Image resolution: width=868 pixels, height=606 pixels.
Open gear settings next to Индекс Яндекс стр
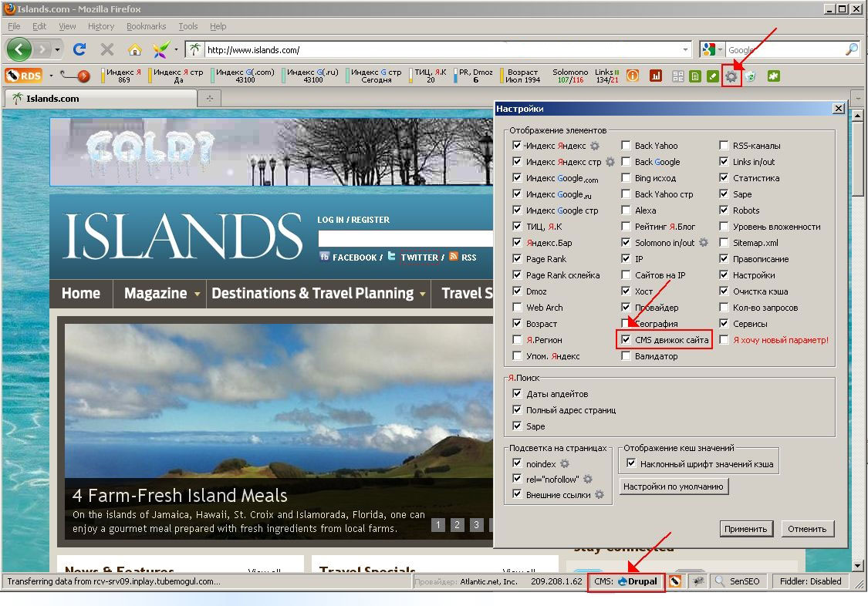pyautogui.click(x=610, y=162)
